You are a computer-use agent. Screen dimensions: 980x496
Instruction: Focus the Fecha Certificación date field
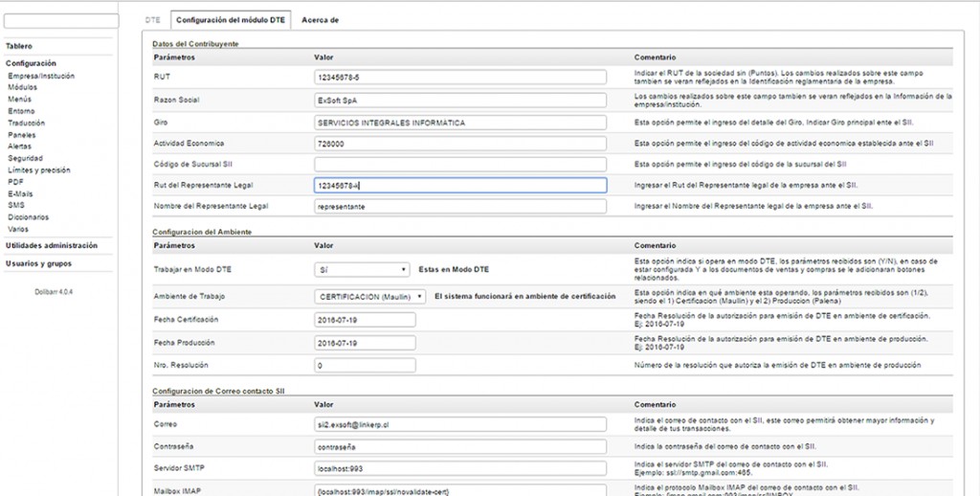[x=365, y=319]
